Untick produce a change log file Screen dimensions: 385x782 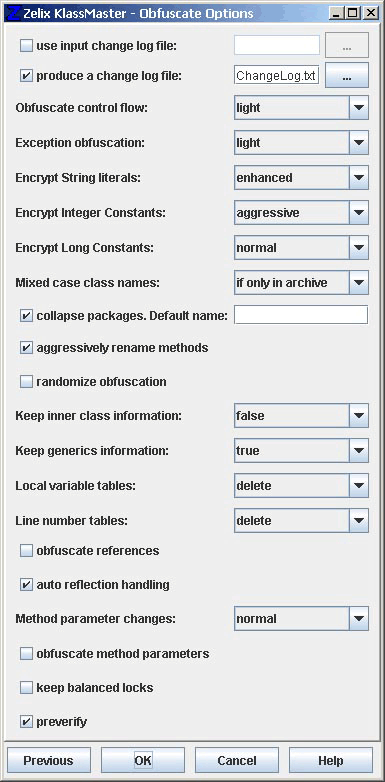[26, 76]
